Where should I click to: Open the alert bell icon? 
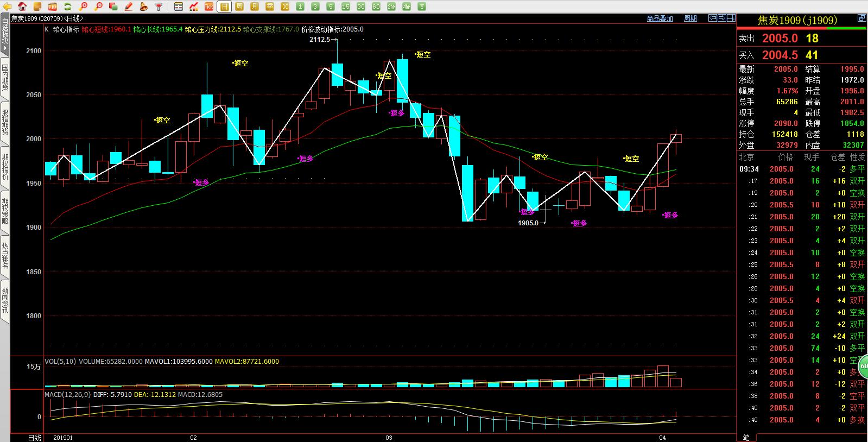pyautogui.click(x=144, y=7)
